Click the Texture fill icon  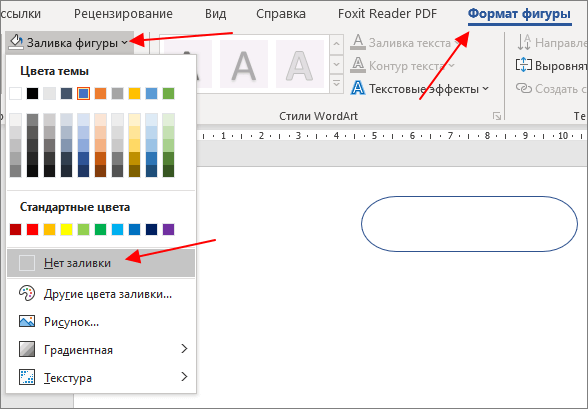tap(27, 377)
